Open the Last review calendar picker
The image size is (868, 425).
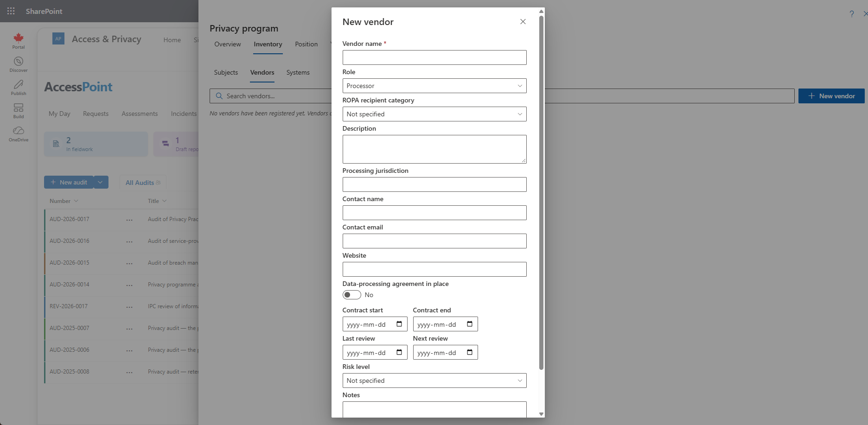click(399, 352)
